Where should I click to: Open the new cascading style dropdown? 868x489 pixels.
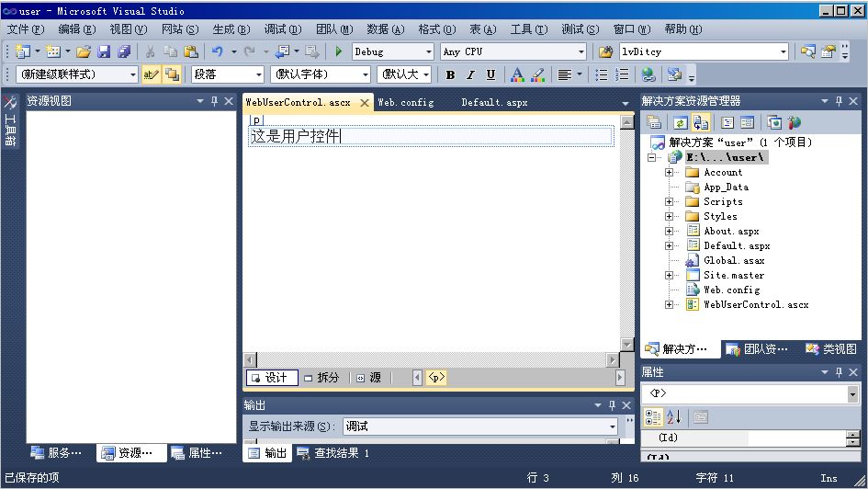[x=133, y=74]
